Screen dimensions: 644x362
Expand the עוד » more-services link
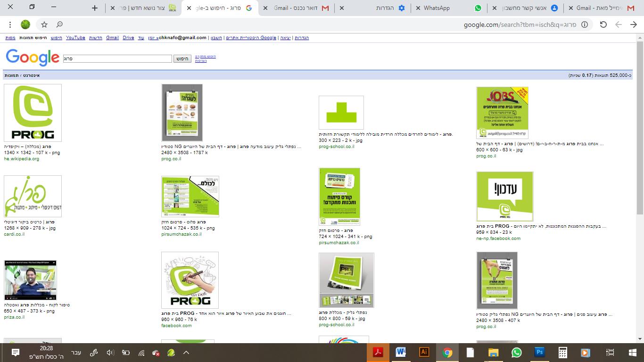[140, 38]
